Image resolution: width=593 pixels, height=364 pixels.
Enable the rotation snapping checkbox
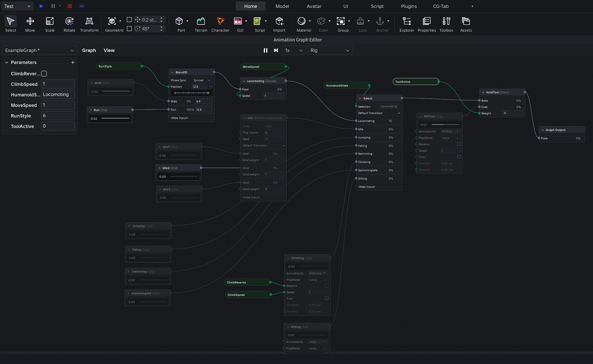click(129, 29)
